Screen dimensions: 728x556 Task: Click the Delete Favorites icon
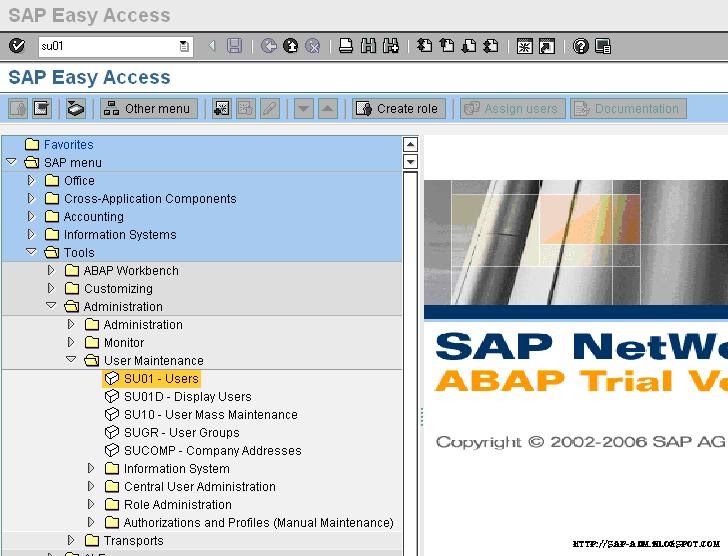click(x=246, y=109)
